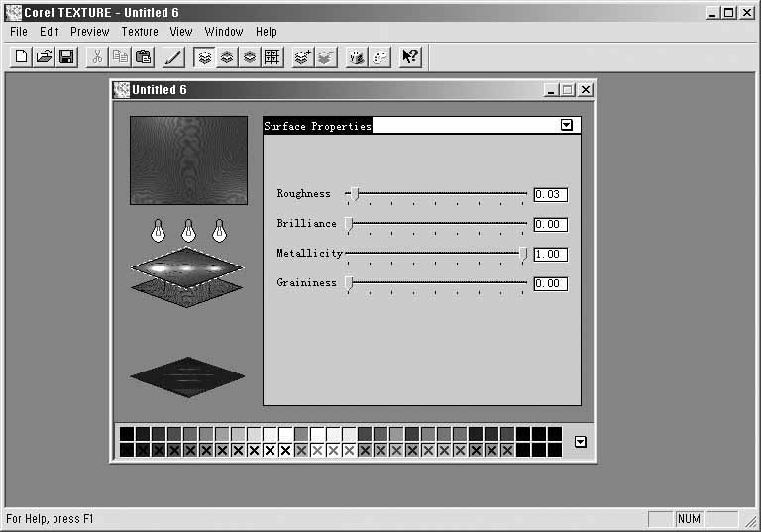Viewport: 761px width, 532px height.
Task: Click the Roughness value input field
Action: tap(550, 194)
